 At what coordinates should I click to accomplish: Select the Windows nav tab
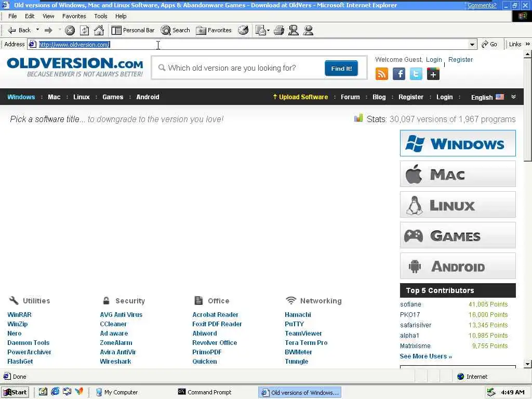(x=21, y=97)
